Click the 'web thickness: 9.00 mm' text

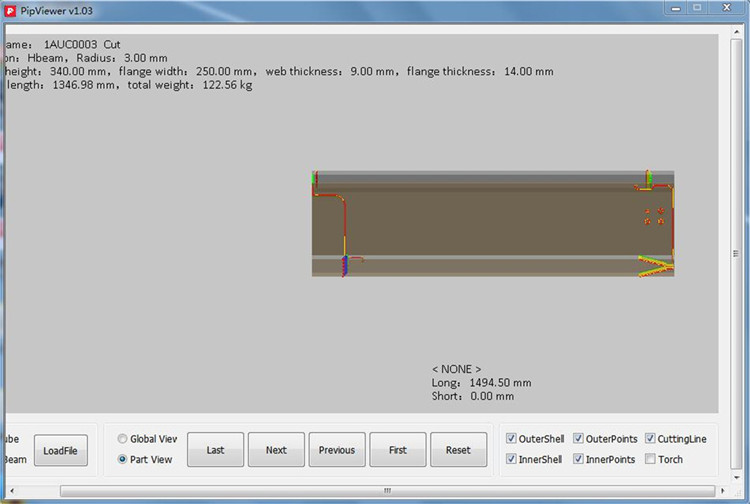pyautogui.click(x=330, y=72)
